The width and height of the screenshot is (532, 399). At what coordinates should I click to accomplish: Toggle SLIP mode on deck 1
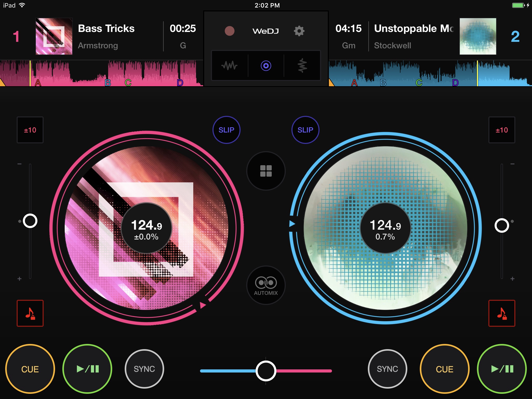tap(226, 130)
